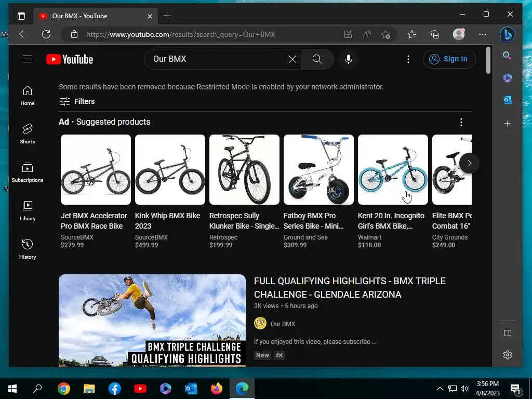Click Jet BMX Accelerator Pro product title
This screenshot has height=399, width=532.
tap(94, 221)
